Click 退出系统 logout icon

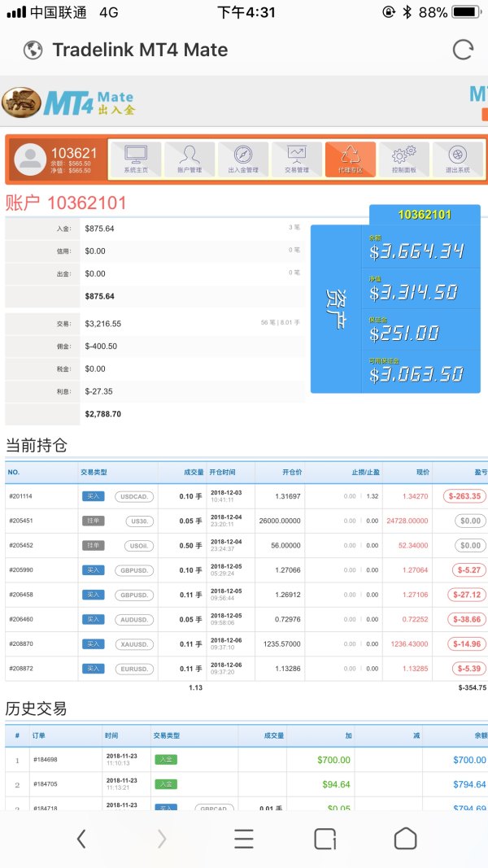tap(457, 159)
